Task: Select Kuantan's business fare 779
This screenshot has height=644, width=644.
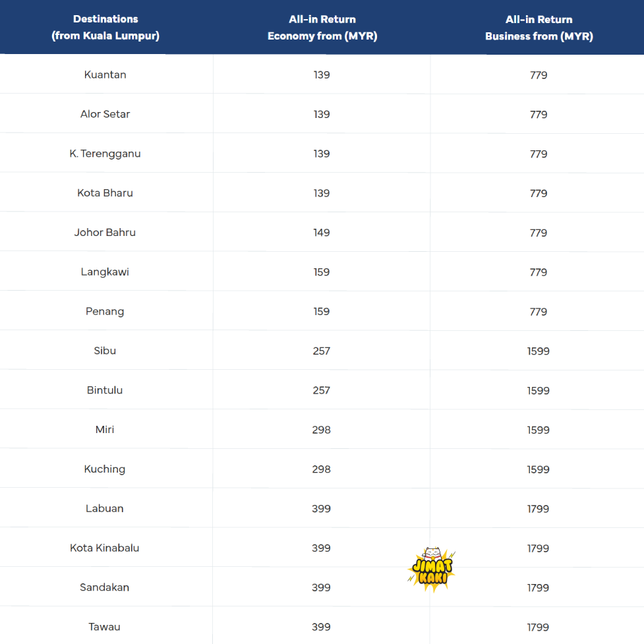Action: 539,74
